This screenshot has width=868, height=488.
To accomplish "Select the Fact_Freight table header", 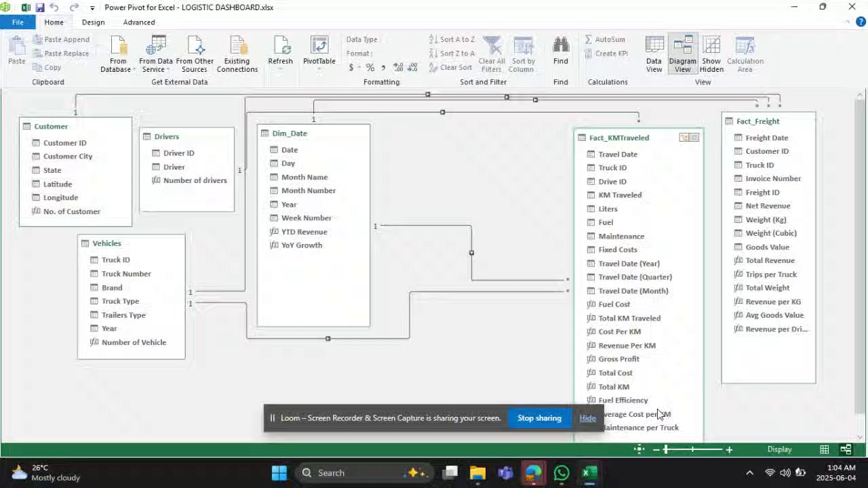I will tap(768, 121).
